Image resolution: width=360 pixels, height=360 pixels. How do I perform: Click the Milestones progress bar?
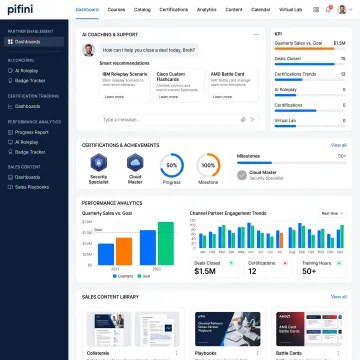click(x=292, y=163)
